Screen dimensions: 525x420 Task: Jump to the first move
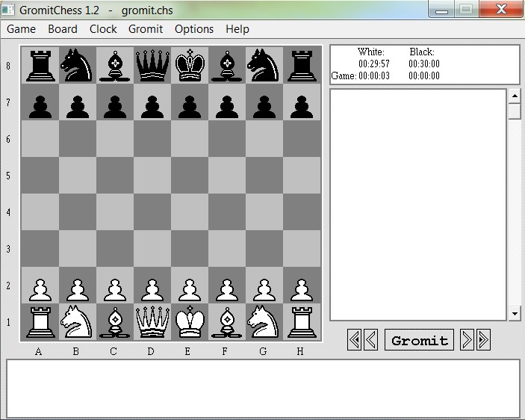click(354, 340)
